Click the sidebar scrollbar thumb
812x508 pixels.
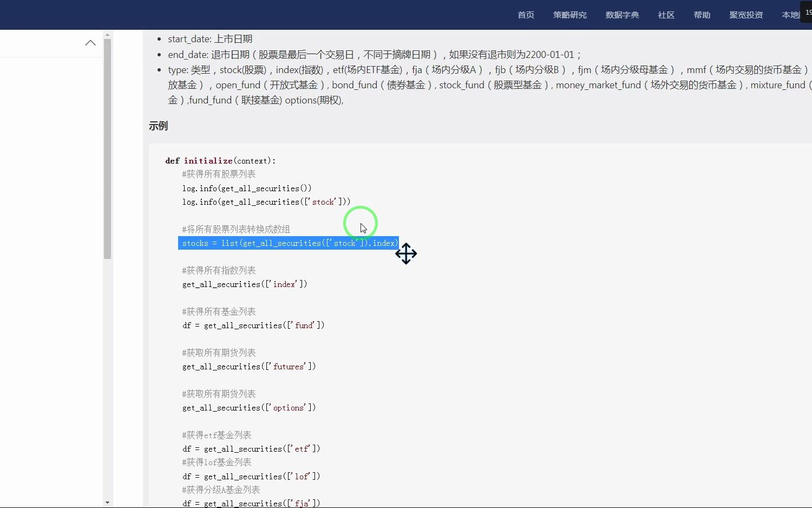(x=107, y=149)
